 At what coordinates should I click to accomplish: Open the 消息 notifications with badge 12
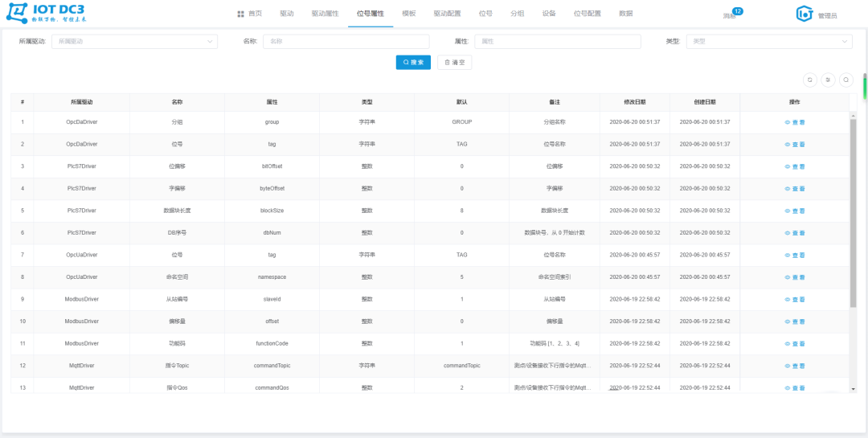point(730,15)
